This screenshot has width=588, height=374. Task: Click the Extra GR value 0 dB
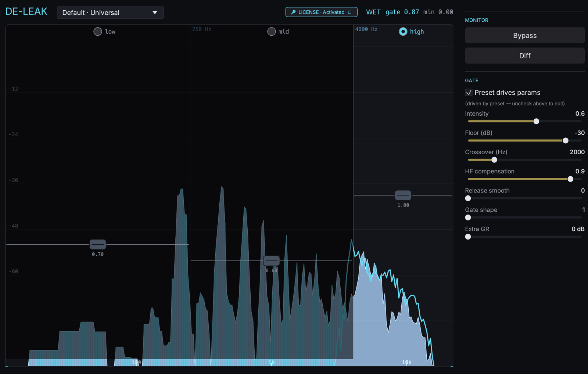578,229
